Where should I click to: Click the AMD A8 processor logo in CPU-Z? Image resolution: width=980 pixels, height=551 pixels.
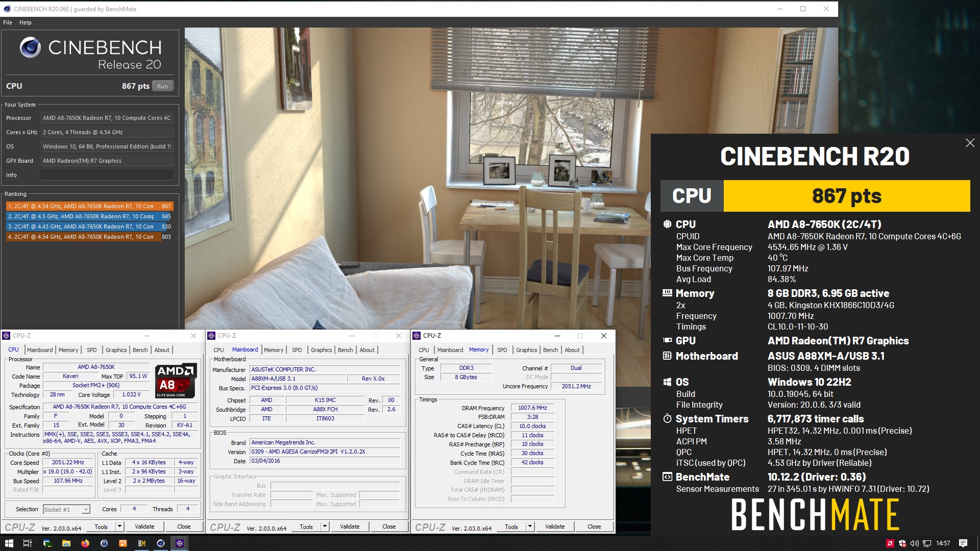click(x=176, y=381)
